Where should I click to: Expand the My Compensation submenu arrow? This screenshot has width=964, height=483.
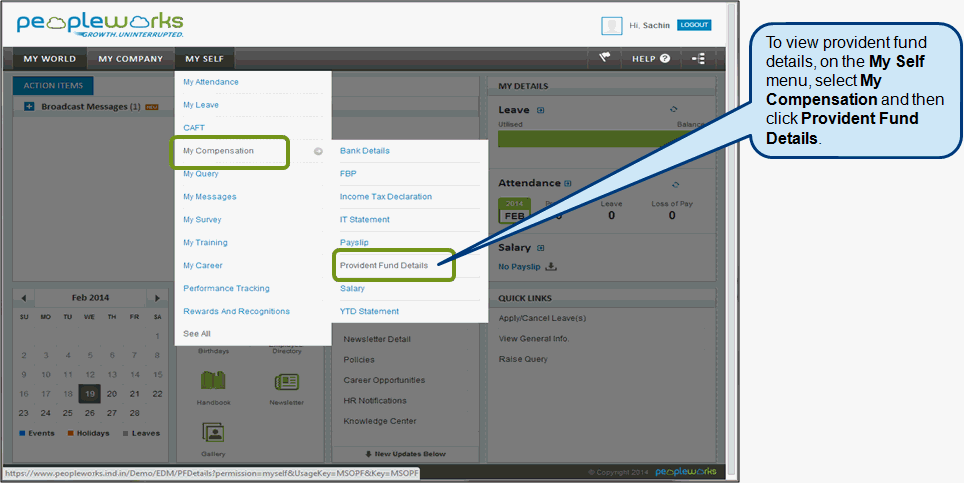click(x=318, y=151)
